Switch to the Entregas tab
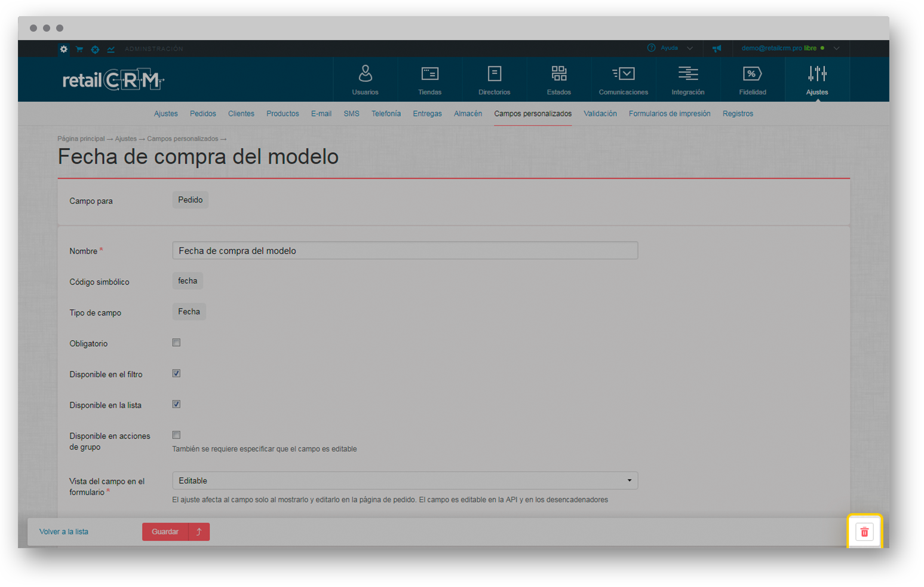 [427, 114]
